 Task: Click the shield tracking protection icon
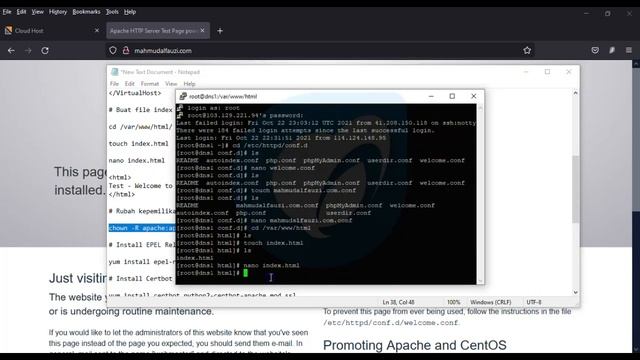point(113,51)
